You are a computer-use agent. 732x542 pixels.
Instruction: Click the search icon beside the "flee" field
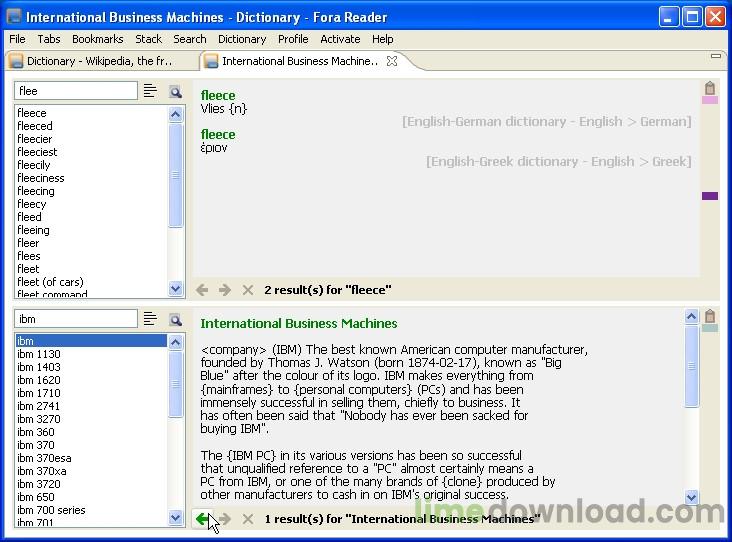[176, 91]
